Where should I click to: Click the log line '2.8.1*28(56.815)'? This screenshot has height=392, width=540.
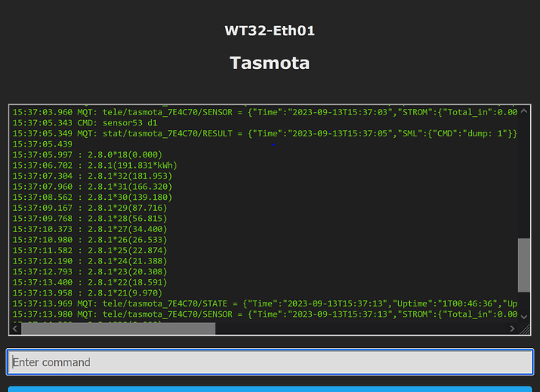coord(90,219)
